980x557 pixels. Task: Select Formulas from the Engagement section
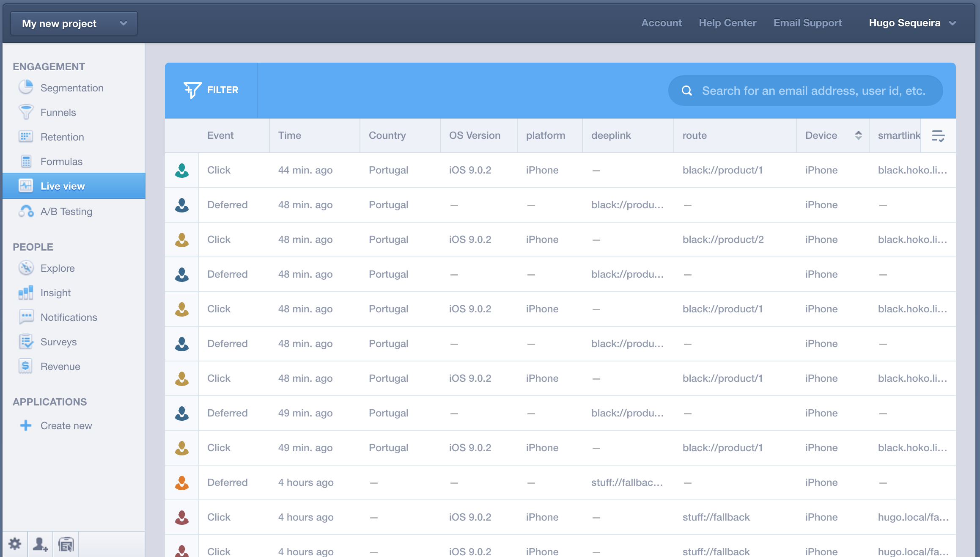61,161
